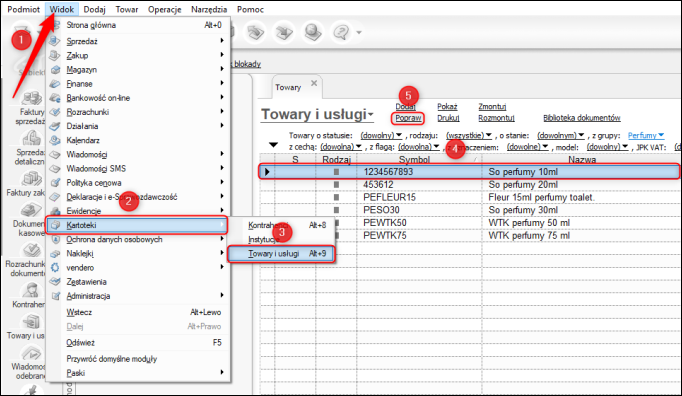Expand the Działania submenu
Image resolution: width=682 pixels, height=396 pixels.
coord(138,126)
